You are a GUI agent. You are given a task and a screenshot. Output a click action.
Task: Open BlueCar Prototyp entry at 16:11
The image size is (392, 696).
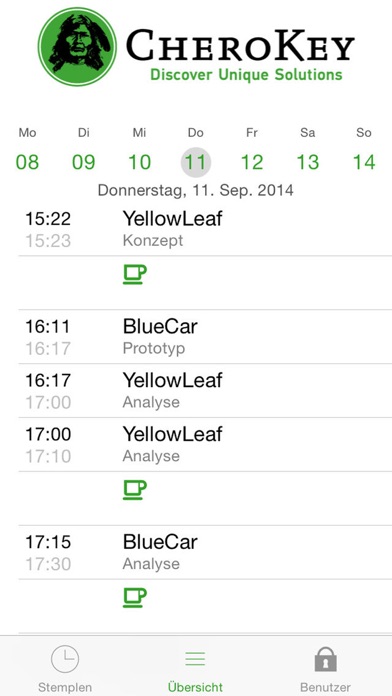205,337
